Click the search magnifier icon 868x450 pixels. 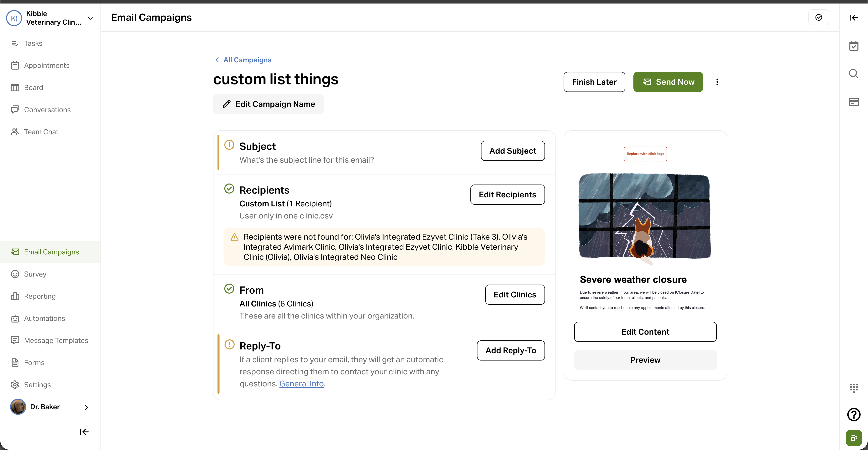(853, 74)
